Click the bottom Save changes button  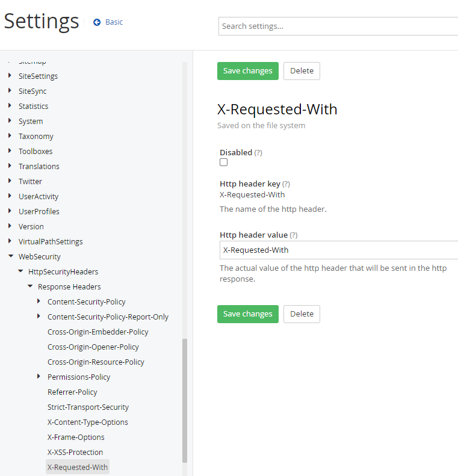[248, 314]
